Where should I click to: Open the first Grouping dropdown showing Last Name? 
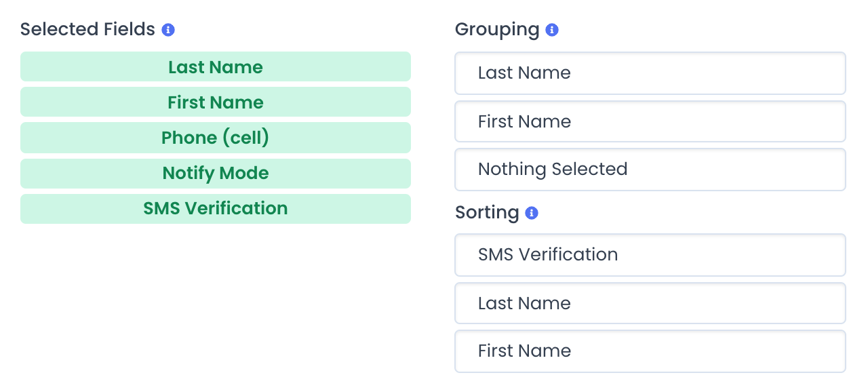650,73
